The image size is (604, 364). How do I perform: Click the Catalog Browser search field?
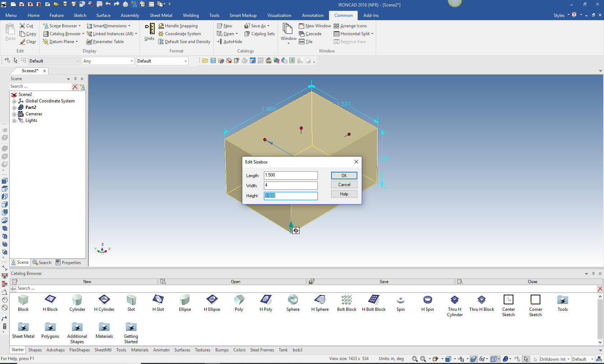306,289
